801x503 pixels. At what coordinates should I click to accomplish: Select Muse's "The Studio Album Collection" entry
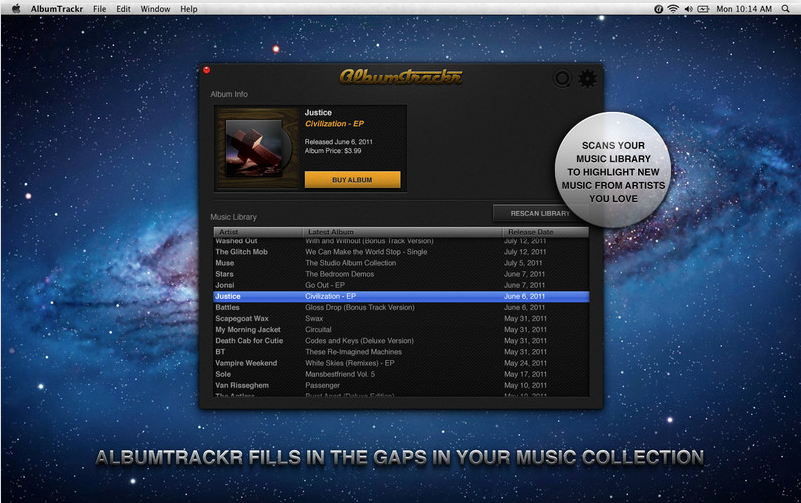[401, 263]
